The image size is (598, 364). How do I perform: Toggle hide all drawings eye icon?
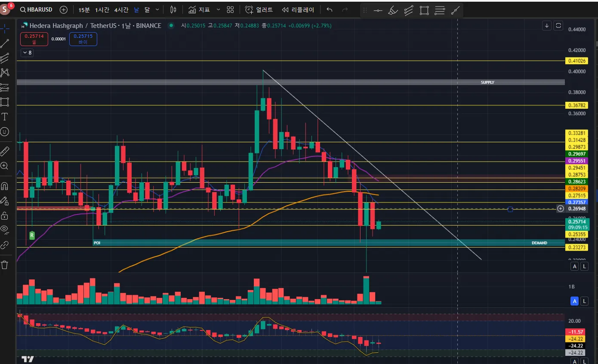[x=5, y=230]
